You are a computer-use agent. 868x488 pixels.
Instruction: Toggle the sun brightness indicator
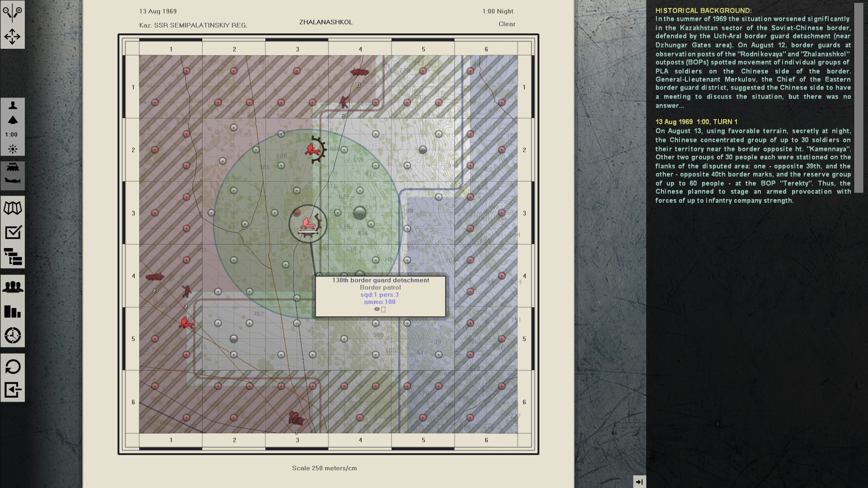tap(13, 149)
